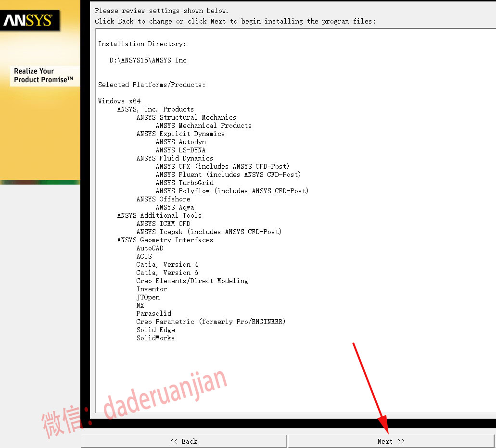This screenshot has width=496, height=448.
Task: Click the SolidWorks entry
Action: [155, 338]
